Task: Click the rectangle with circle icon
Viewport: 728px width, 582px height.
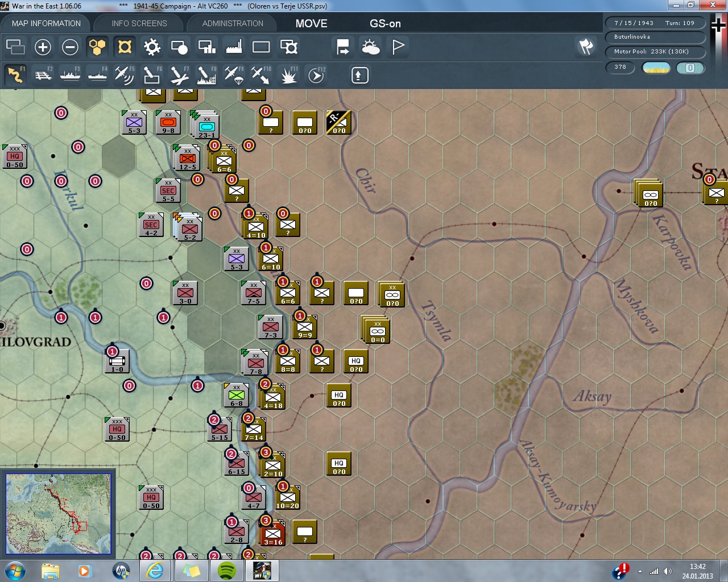Action: (x=179, y=47)
